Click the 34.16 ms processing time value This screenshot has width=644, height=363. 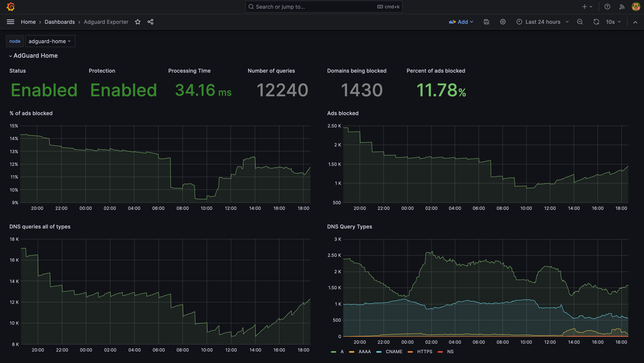point(203,90)
